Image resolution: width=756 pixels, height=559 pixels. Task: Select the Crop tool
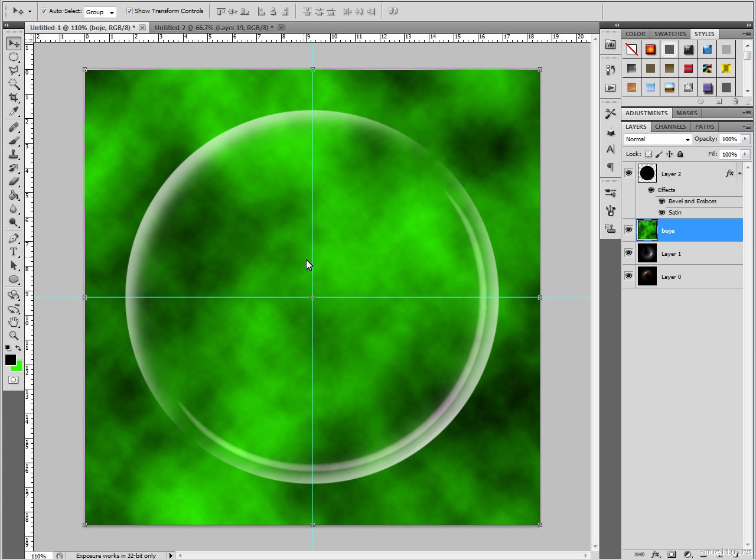14,98
